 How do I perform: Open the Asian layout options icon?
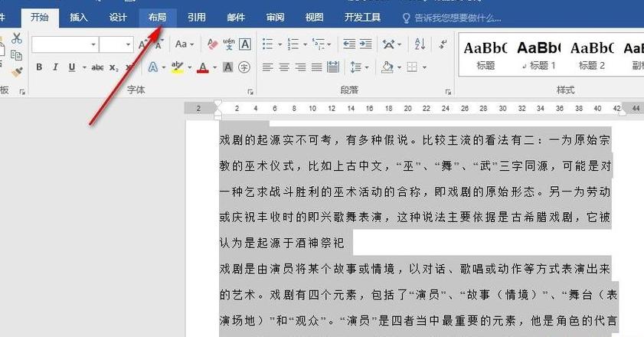(x=388, y=44)
